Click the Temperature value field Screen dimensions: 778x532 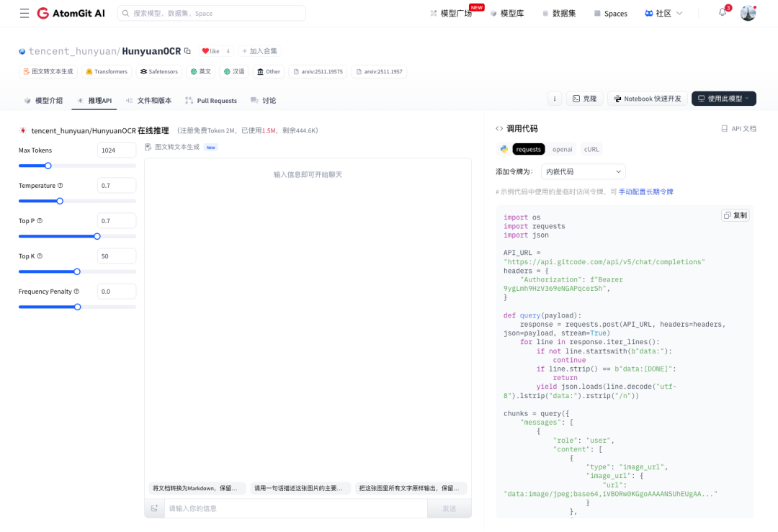[x=117, y=186]
